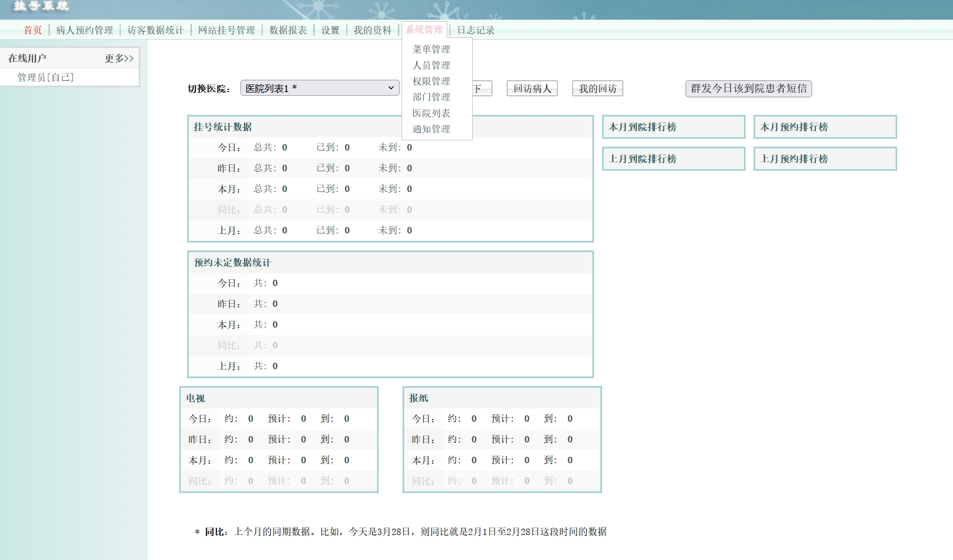This screenshot has width=953, height=560.
Task: Open 更多>> link for online users
Action: (x=119, y=58)
